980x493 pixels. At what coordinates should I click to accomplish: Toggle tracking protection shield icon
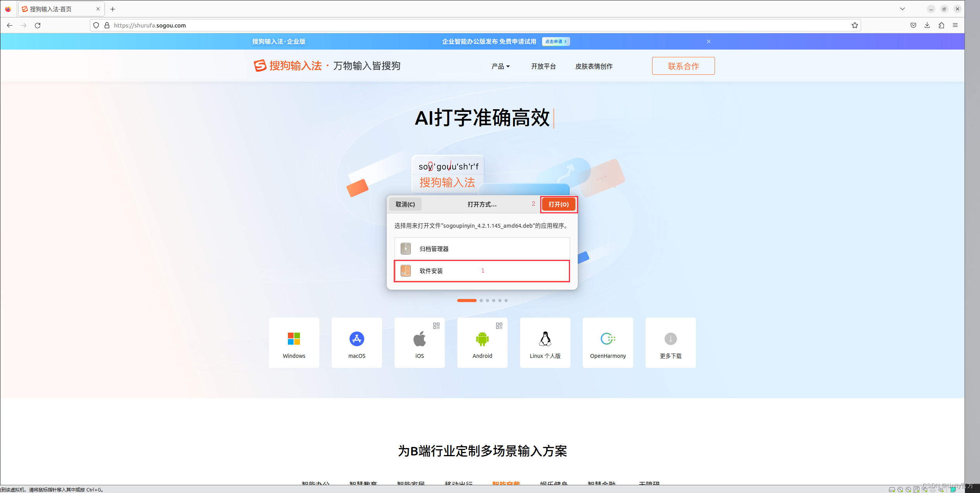click(x=96, y=25)
